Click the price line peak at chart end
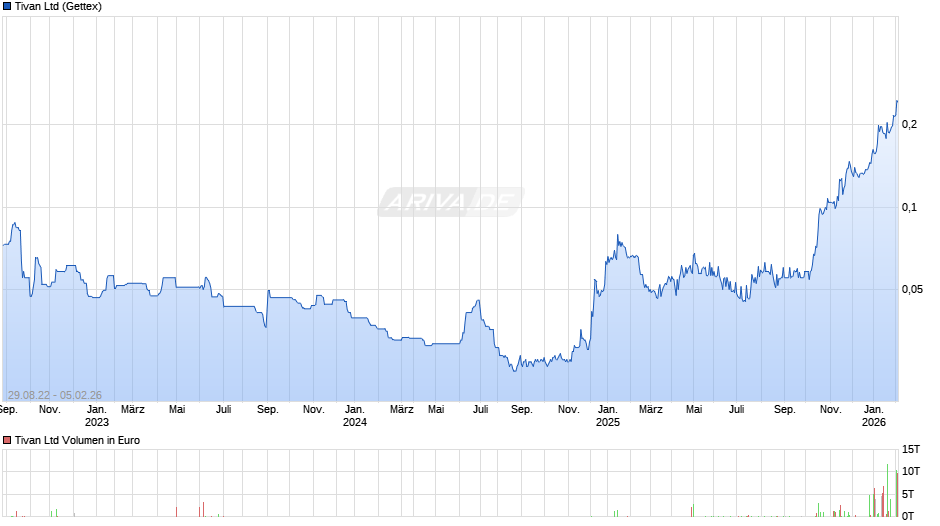The image size is (940, 526). (897, 101)
